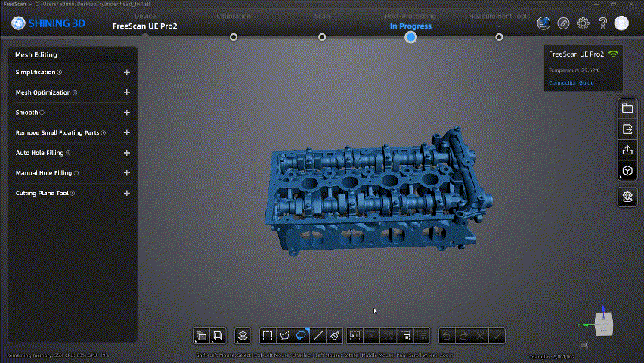Activate the lasso selection tool
This screenshot has width=644, height=363.
click(301, 336)
